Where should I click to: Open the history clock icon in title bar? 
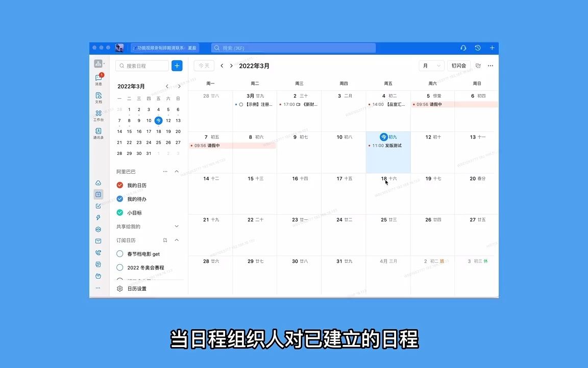[477, 48]
